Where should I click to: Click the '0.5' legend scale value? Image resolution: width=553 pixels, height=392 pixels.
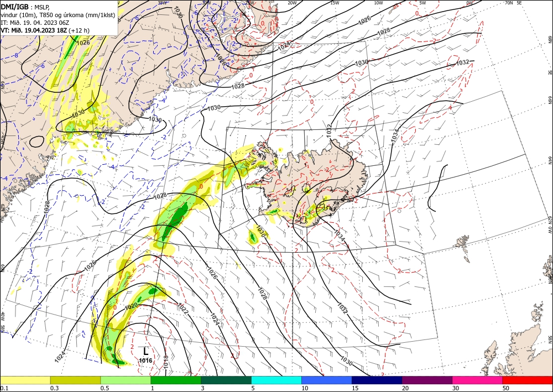pos(105,388)
